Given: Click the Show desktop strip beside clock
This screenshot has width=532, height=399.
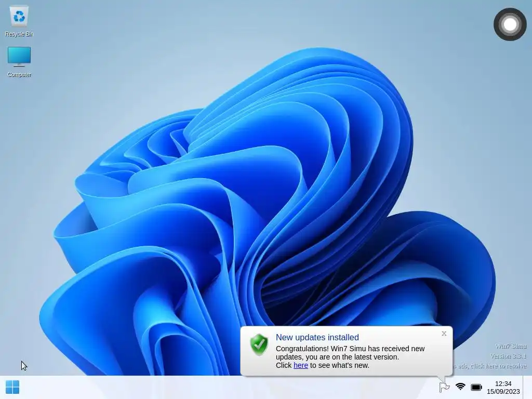Looking at the screenshot, I should point(527,387).
